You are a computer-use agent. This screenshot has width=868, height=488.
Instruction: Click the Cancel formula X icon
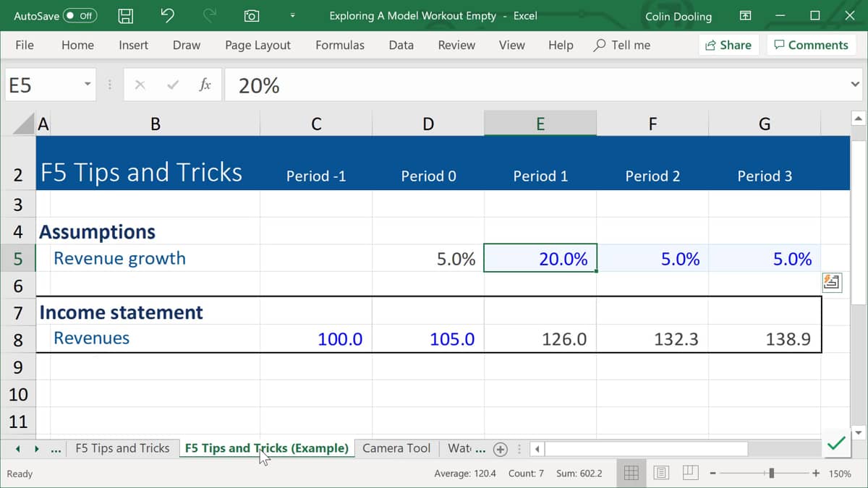point(140,85)
